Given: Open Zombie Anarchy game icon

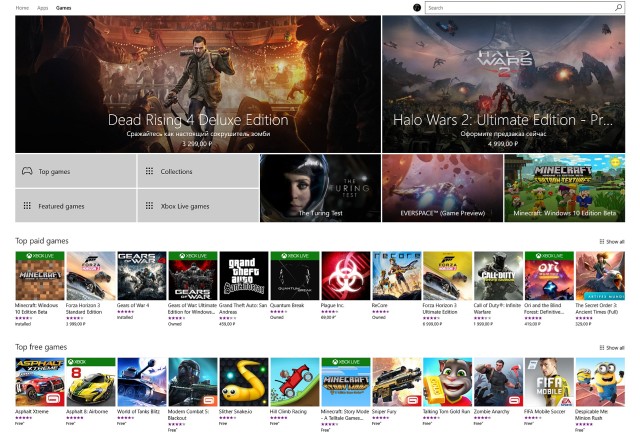Looking at the screenshot, I should click(x=498, y=382).
